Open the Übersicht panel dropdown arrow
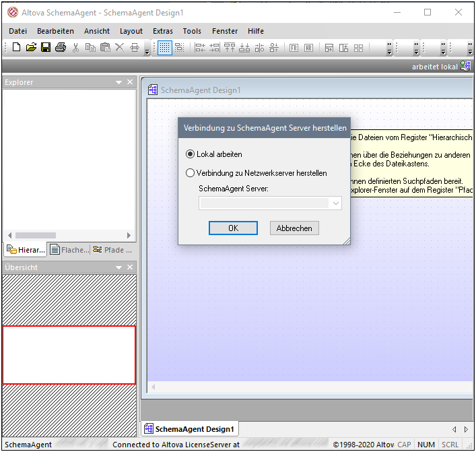The height and width of the screenshot is (452, 476). tap(118, 267)
